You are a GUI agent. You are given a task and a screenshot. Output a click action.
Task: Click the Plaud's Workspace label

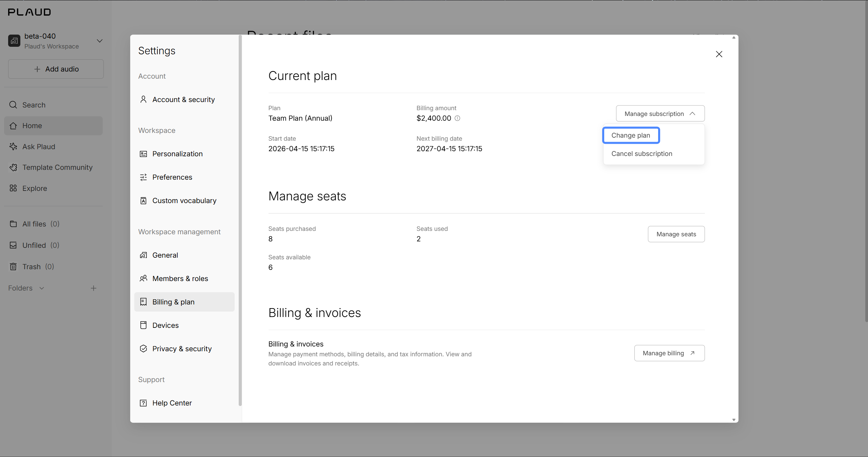pyautogui.click(x=52, y=46)
